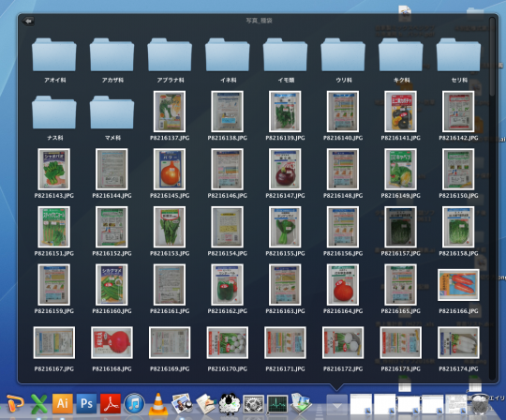This screenshot has height=420, width=506.
Task: Collapse the stack via Dock arrow icon
Action: click(x=337, y=405)
